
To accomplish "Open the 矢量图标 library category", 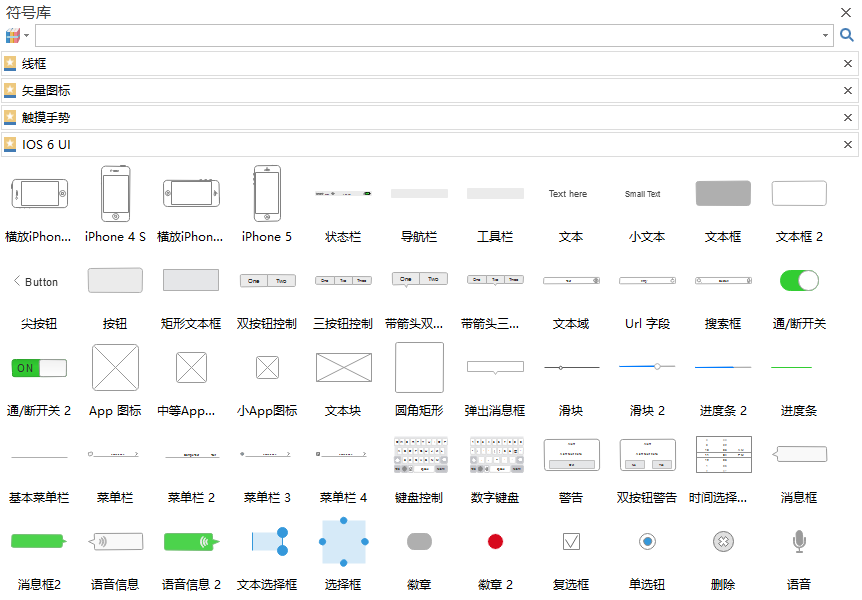I will point(46,90).
